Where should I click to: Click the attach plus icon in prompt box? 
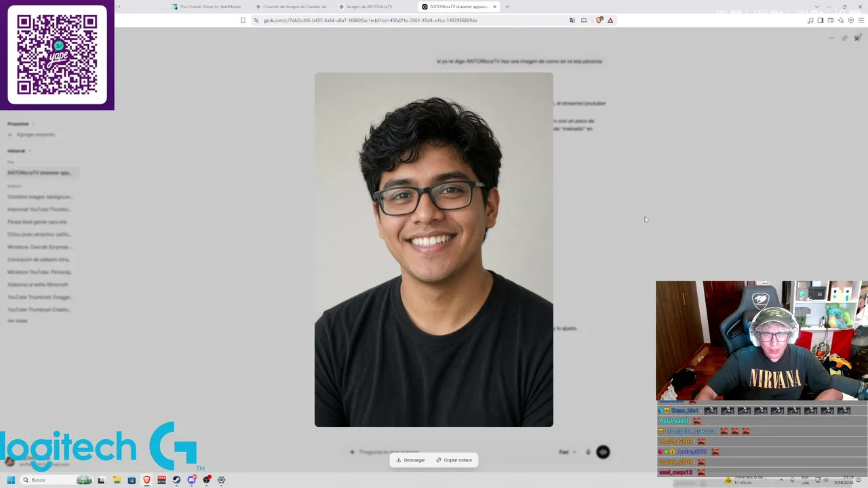pos(352,452)
